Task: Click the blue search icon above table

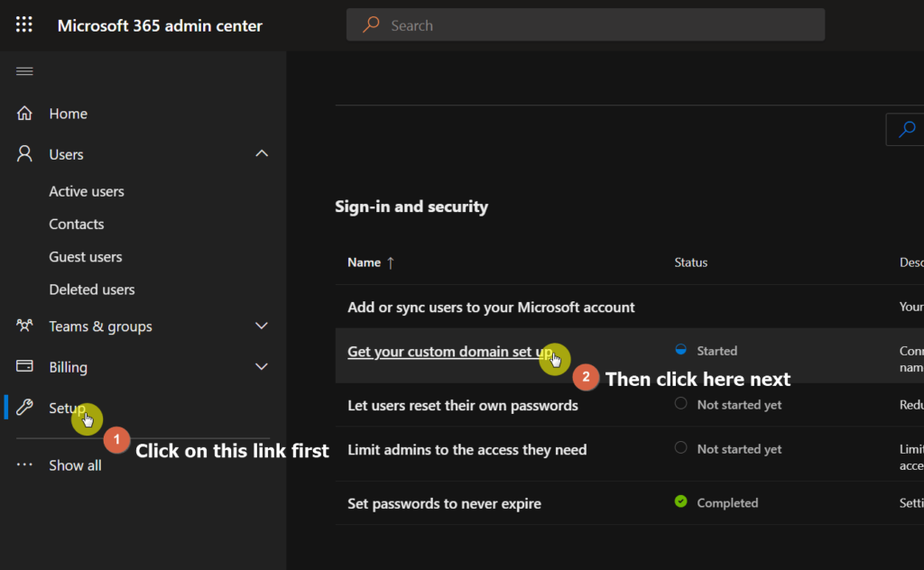Action: (907, 129)
